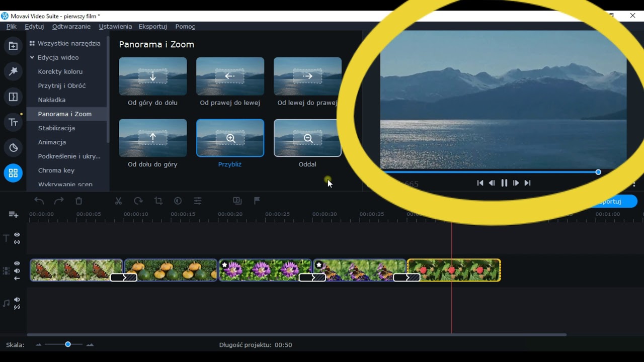The image size is (644, 362).
Task: Adjust the Skala timeline zoom slider
Action: pyautogui.click(x=68, y=344)
